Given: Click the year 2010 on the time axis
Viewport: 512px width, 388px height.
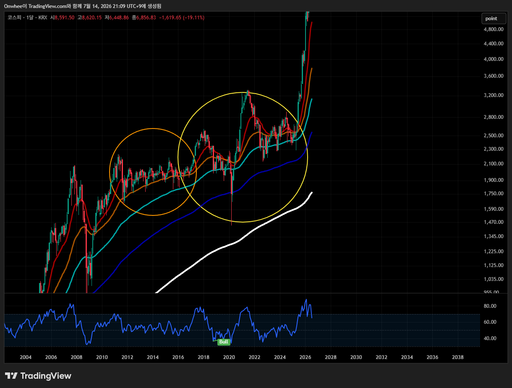Looking at the screenshot, I should click(x=102, y=357).
